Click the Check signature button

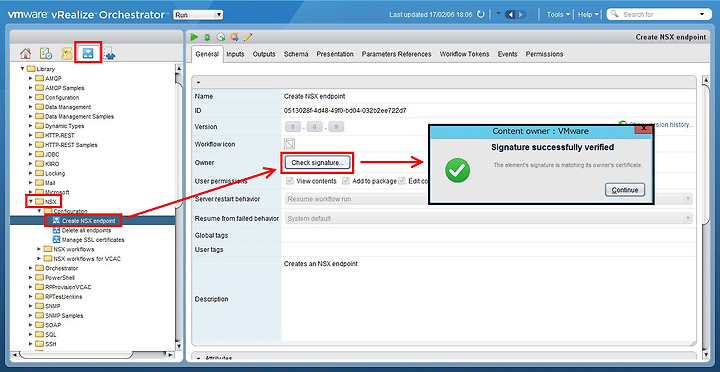pyautogui.click(x=317, y=163)
